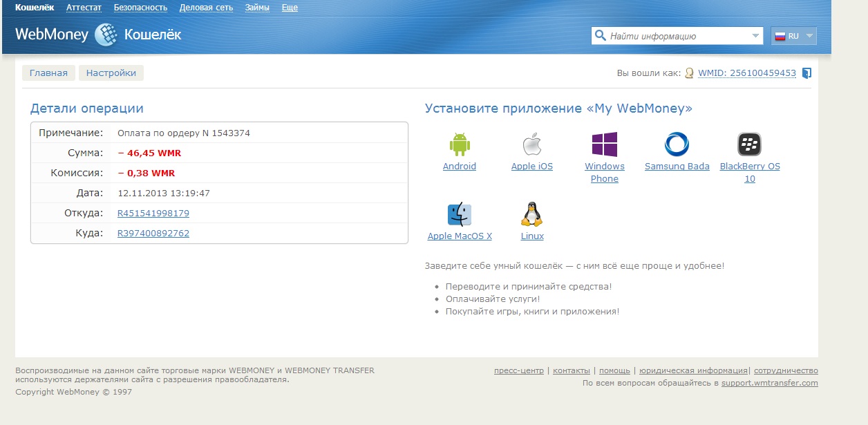This screenshot has height=425, width=868.
Task: Click the Найти информацию search input
Action: (x=677, y=36)
